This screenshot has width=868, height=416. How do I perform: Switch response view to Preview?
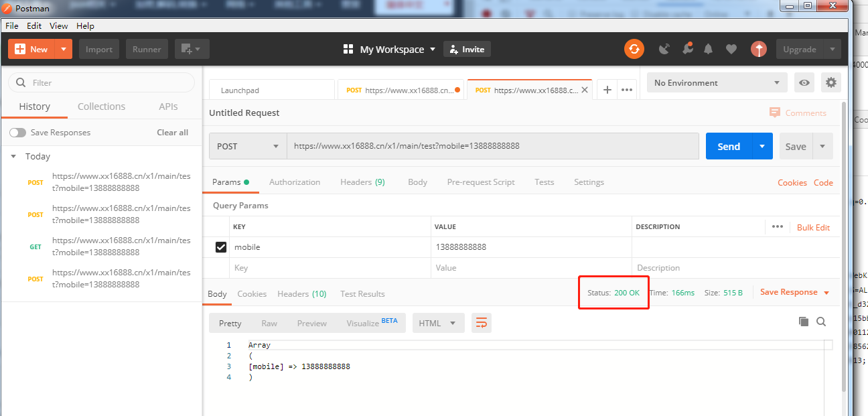point(312,323)
